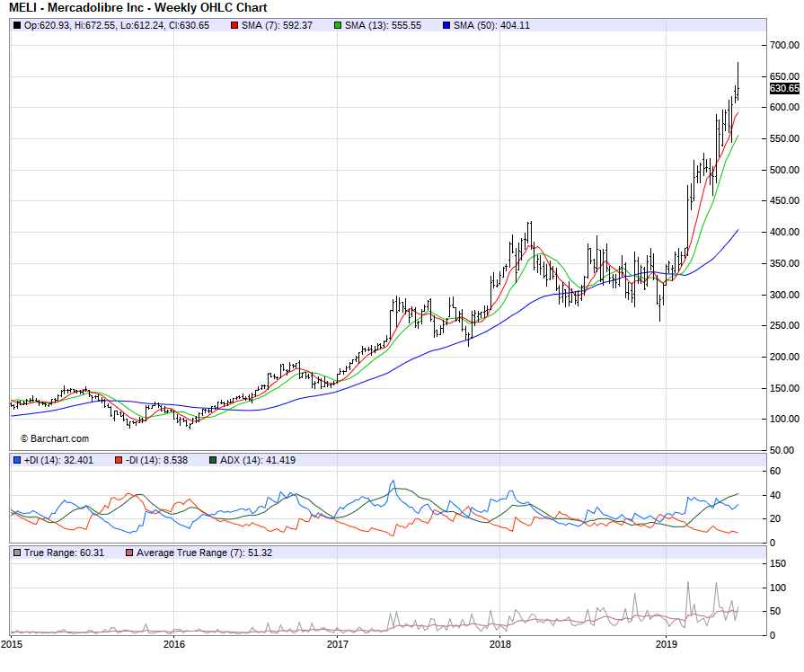Select the 'SMA (7): 592.37' legend text
This screenshot has width=804, height=672.
pyautogui.click(x=277, y=25)
